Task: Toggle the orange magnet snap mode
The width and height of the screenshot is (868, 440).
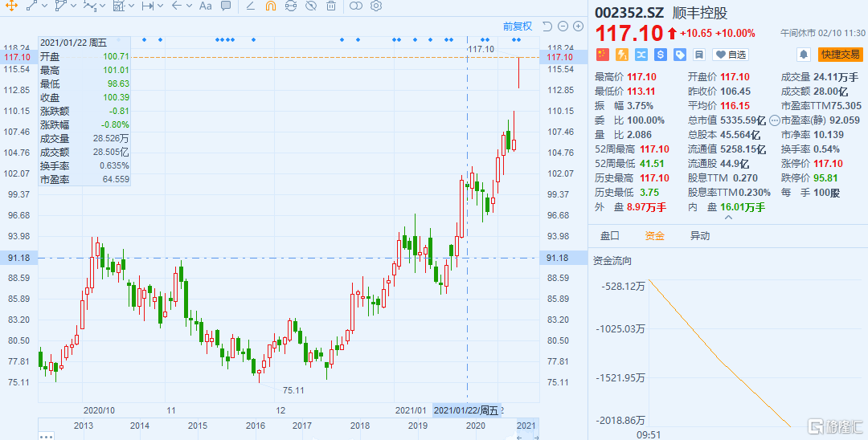Action: 270,6
